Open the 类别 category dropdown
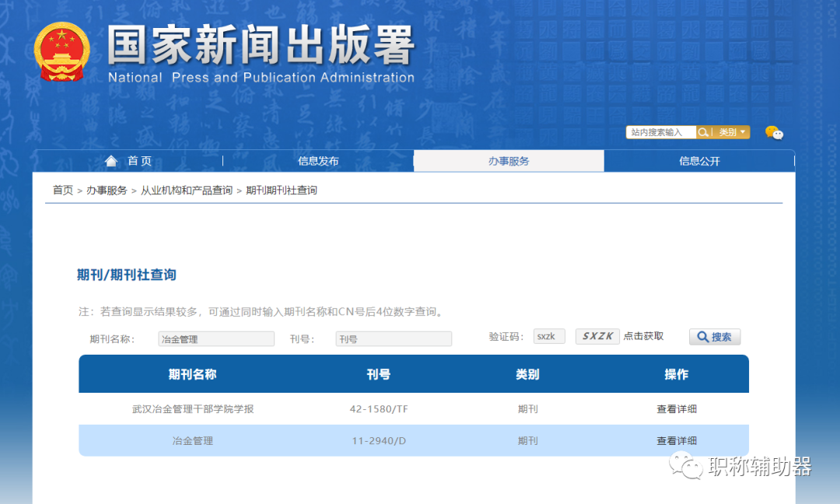The height and width of the screenshot is (504, 840). (730, 131)
